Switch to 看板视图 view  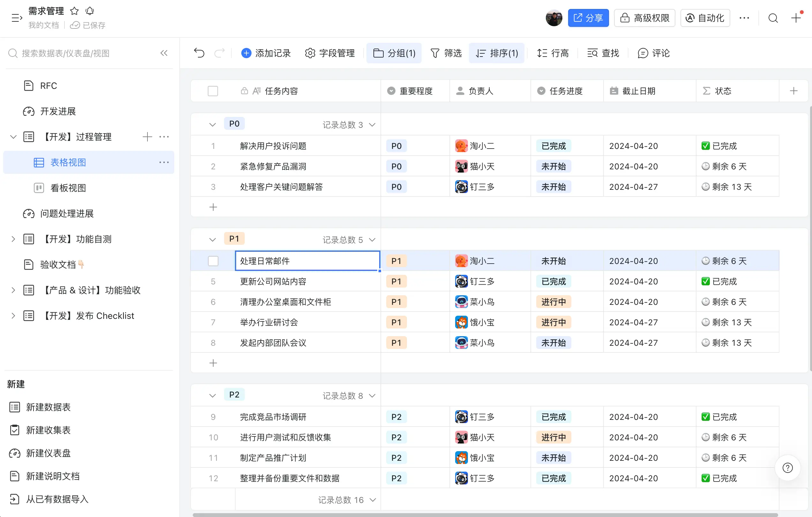68,188
